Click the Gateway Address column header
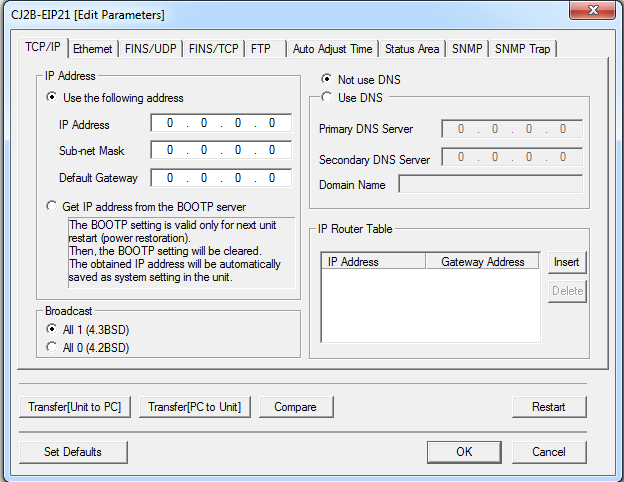Image resolution: width=624 pixels, height=482 pixels. pos(482,261)
